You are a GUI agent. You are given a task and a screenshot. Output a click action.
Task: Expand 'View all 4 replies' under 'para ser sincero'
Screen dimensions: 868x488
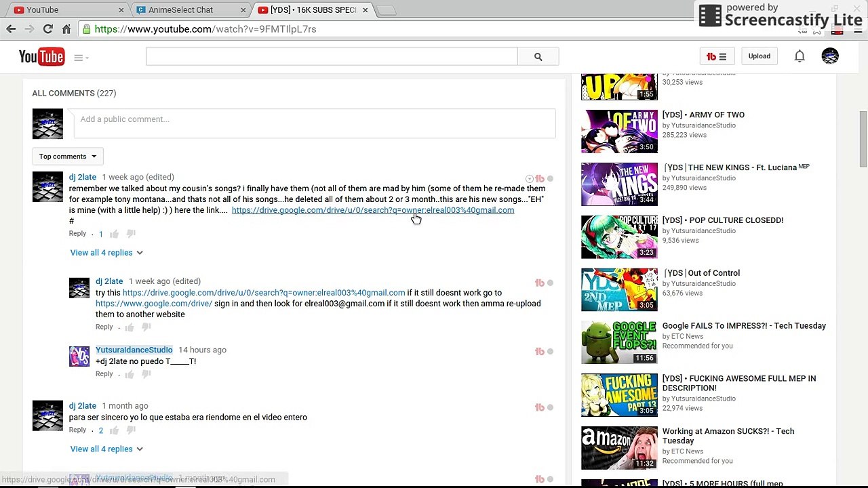coord(106,449)
